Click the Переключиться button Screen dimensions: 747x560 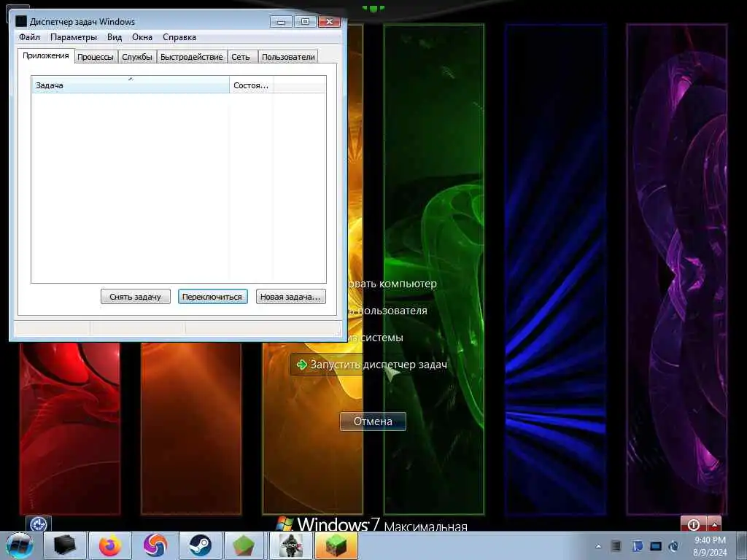pyautogui.click(x=212, y=297)
